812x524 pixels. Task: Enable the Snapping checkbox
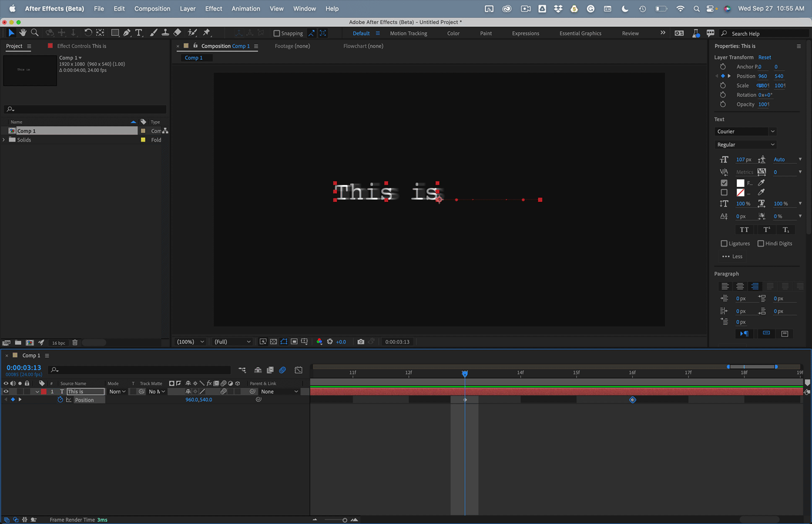pos(277,33)
